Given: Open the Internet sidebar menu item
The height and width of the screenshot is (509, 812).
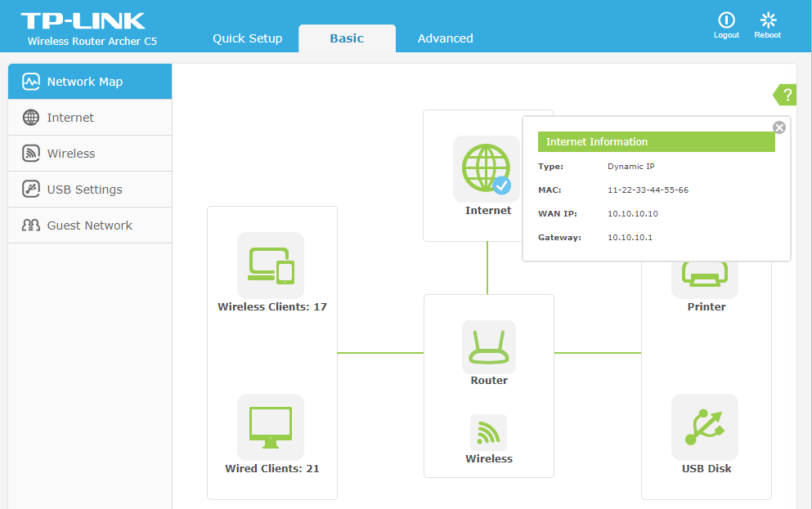Looking at the screenshot, I should [90, 118].
